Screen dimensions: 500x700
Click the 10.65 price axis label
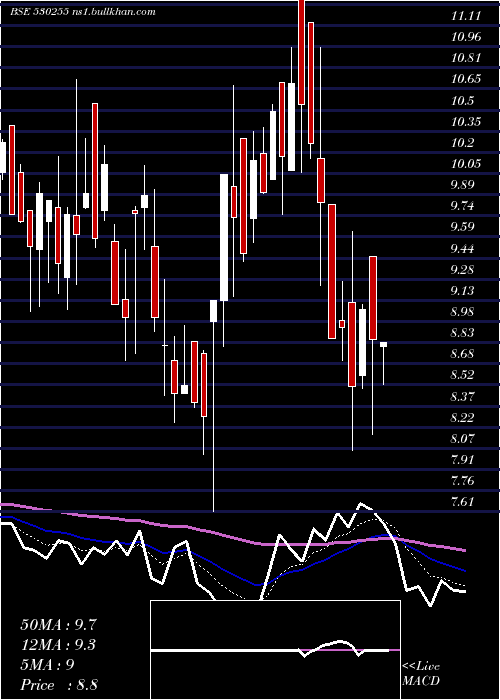click(466, 79)
